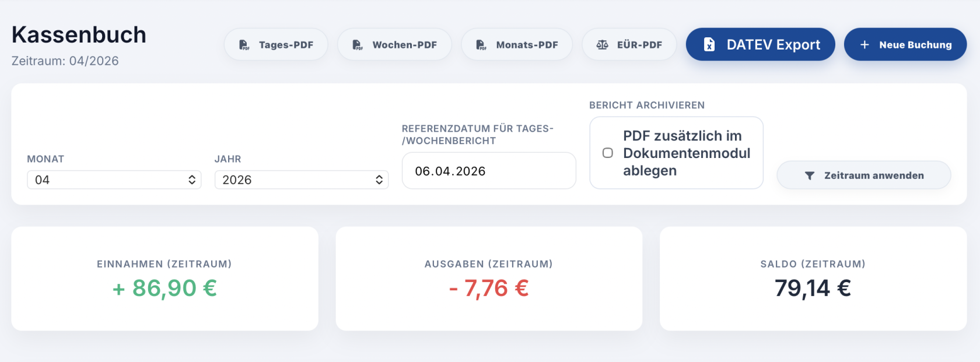This screenshot has height=362, width=980.
Task: Click the plus icon on Neue Buchung
Action: click(864, 45)
